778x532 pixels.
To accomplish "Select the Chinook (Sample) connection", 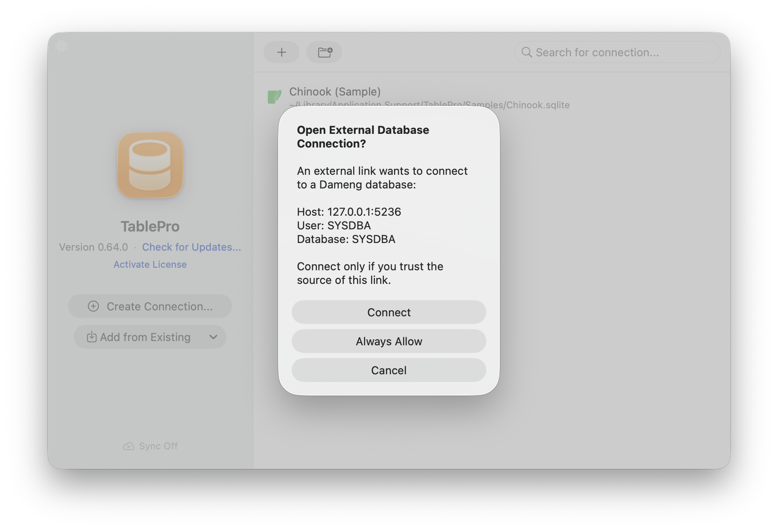I will 491,98.
